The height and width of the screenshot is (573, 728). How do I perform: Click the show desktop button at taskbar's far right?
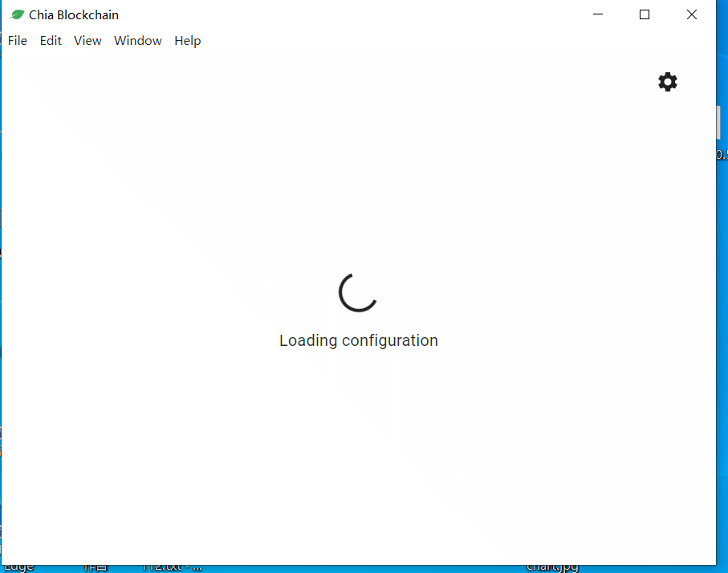725,568
